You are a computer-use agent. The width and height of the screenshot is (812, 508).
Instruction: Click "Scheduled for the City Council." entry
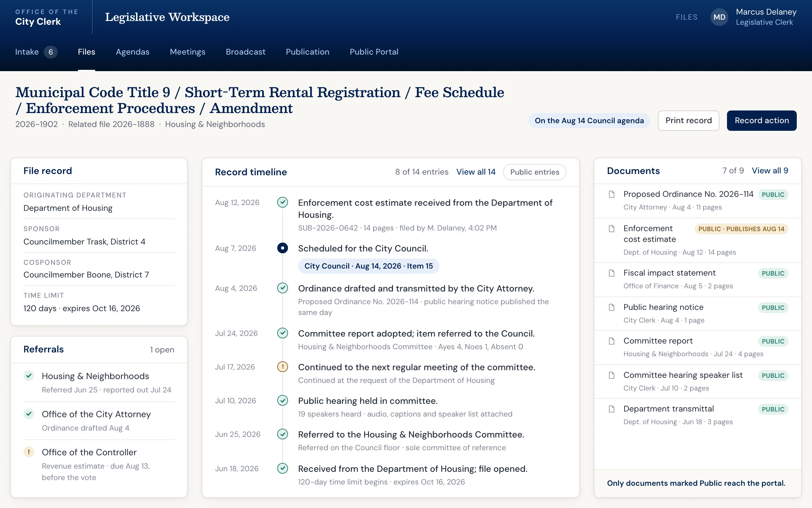pyautogui.click(x=363, y=248)
